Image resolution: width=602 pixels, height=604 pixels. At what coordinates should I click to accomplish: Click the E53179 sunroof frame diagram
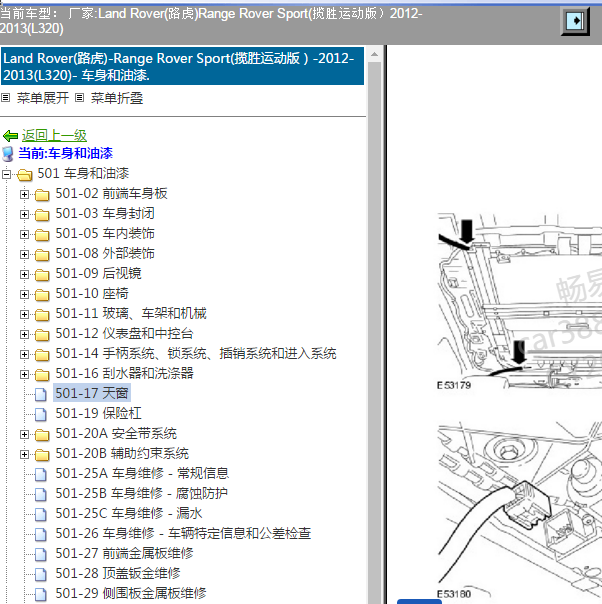[x=520, y=301]
